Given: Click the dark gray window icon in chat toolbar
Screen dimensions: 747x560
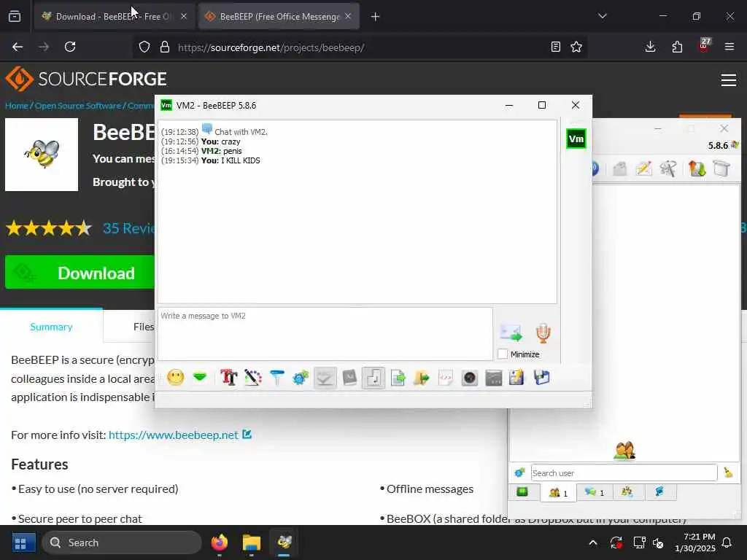Looking at the screenshot, I should [x=494, y=378].
